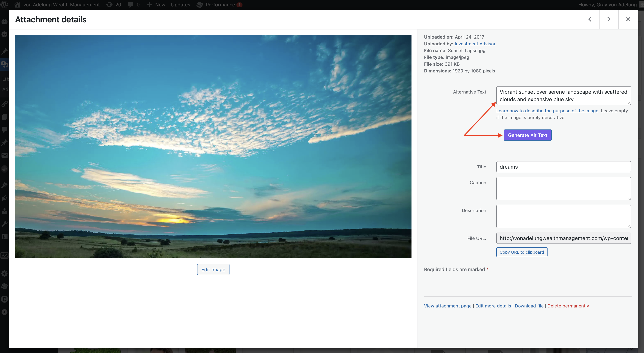Open the Links chain sidebar icon
This screenshot has height=353, width=644.
[x=5, y=104]
